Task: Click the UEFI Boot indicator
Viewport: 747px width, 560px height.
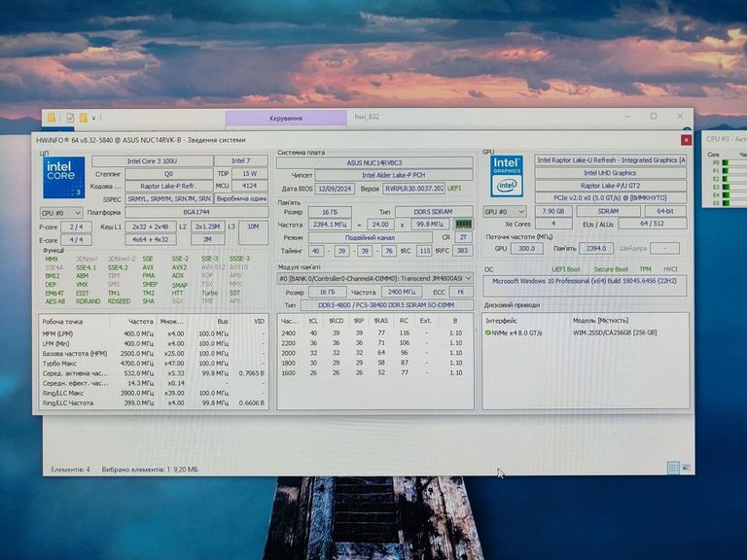Action: click(566, 269)
